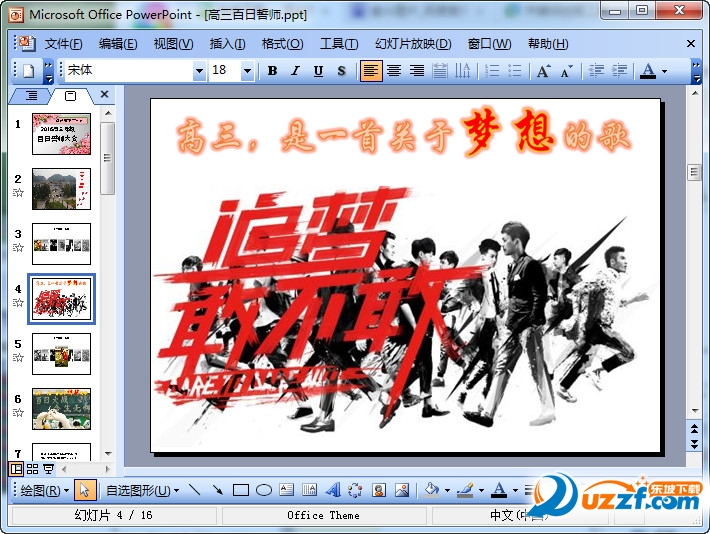Select the Rectangle drawing tool
This screenshot has height=534, width=710.
click(240, 490)
